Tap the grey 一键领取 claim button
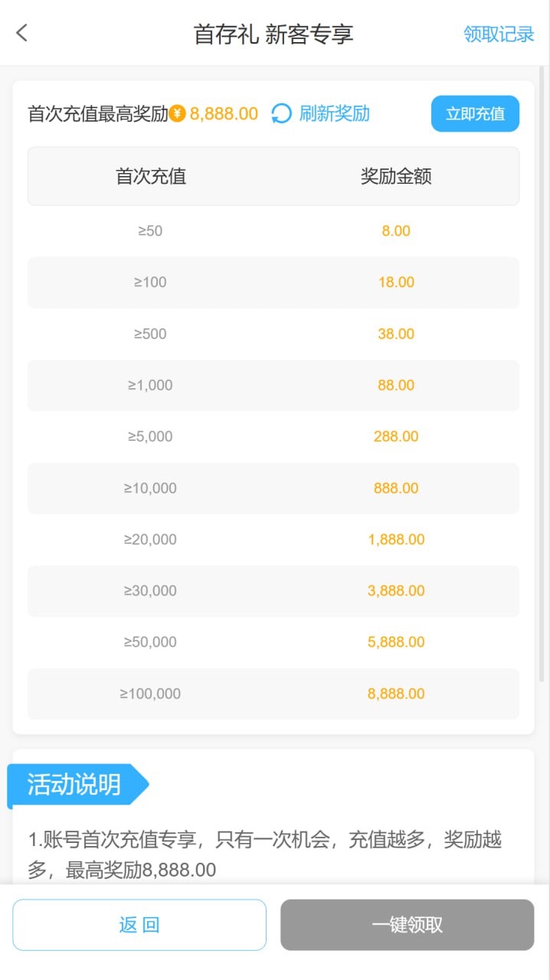Screen dimensions: 550x980 coord(407,925)
